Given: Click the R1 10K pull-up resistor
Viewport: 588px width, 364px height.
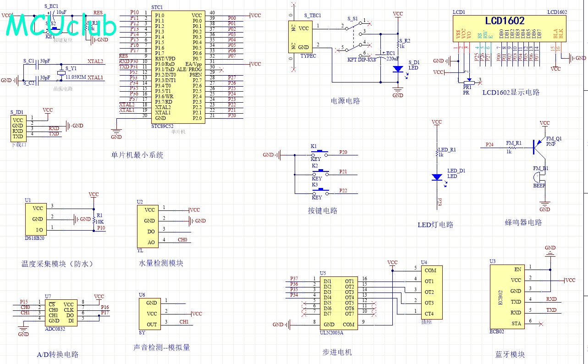Looking at the screenshot, I should (93, 219).
